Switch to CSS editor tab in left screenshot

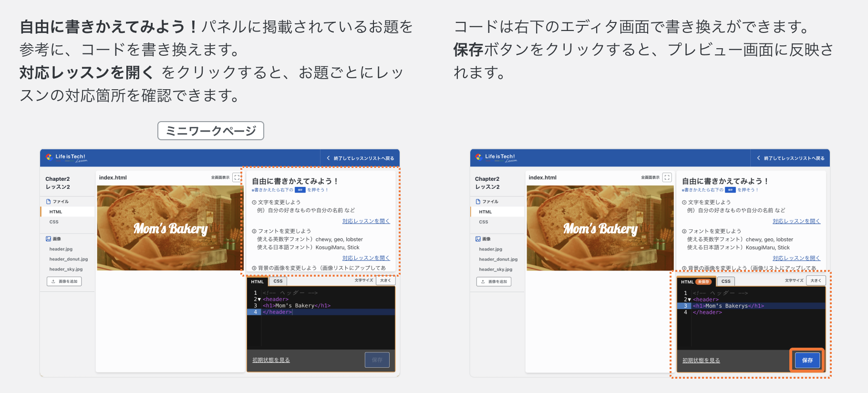[278, 281]
